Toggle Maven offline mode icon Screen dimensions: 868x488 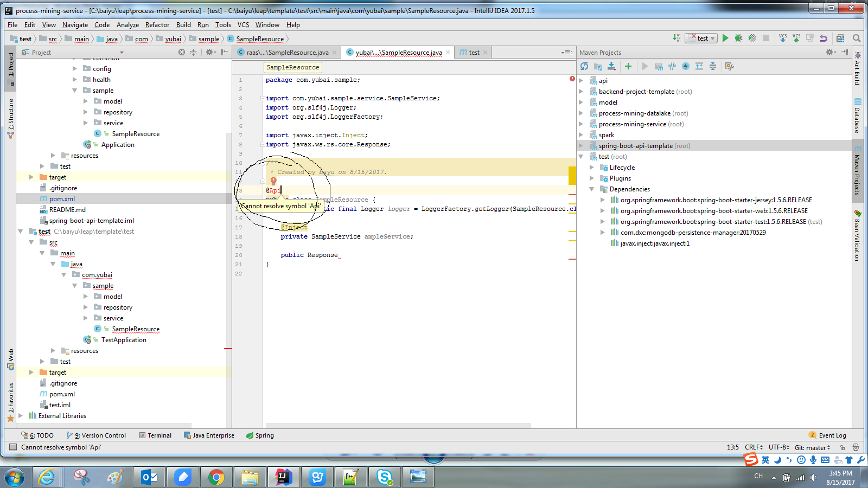(672, 66)
